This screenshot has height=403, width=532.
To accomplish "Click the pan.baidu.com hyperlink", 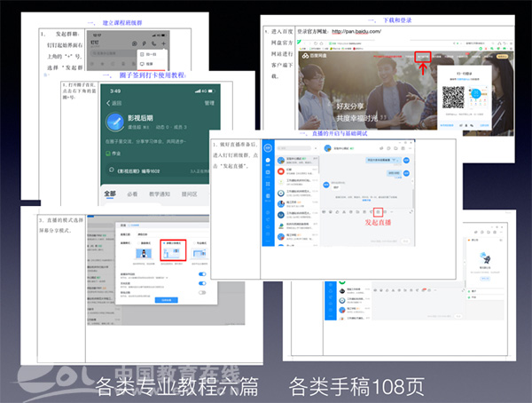I will [x=356, y=31].
